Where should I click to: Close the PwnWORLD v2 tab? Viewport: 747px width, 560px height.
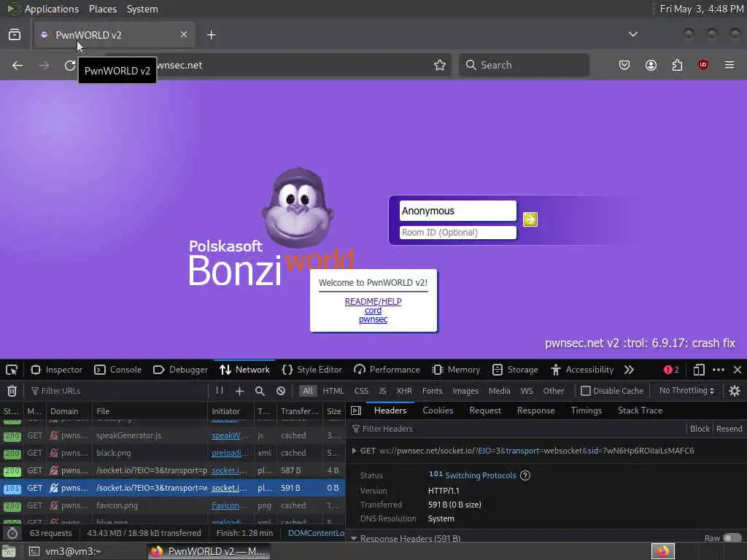pyautogui.click(x=184, y=34)
